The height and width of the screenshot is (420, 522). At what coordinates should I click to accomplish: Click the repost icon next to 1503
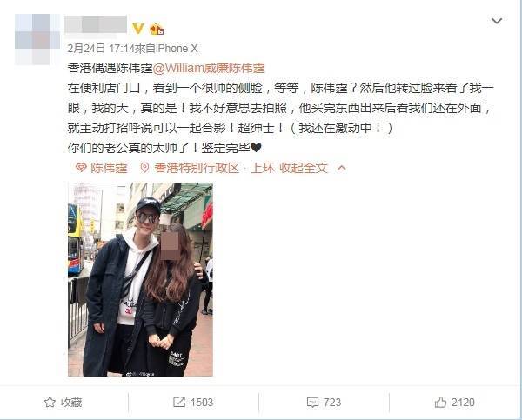[178, 402]
